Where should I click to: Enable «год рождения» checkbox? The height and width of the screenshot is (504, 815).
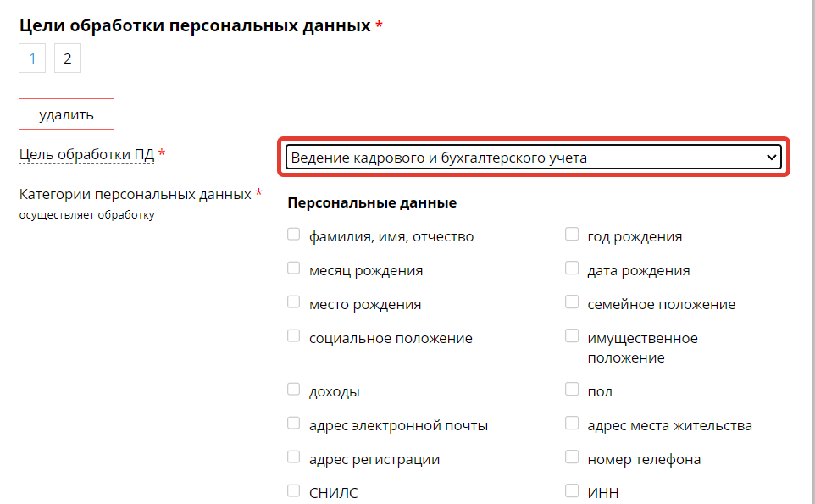(572, 232)
